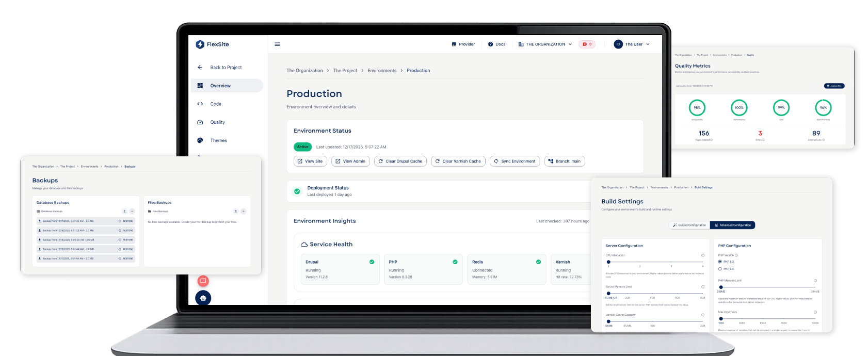This screenshot has height=356, width=868.
Task: Expand THE ORGANIZATION dropdown
Action: [545, 44]
